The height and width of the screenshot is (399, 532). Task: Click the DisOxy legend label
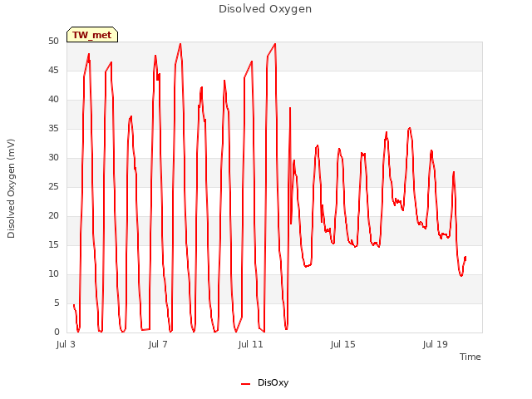pyautogui.click(x=273, y=382)
